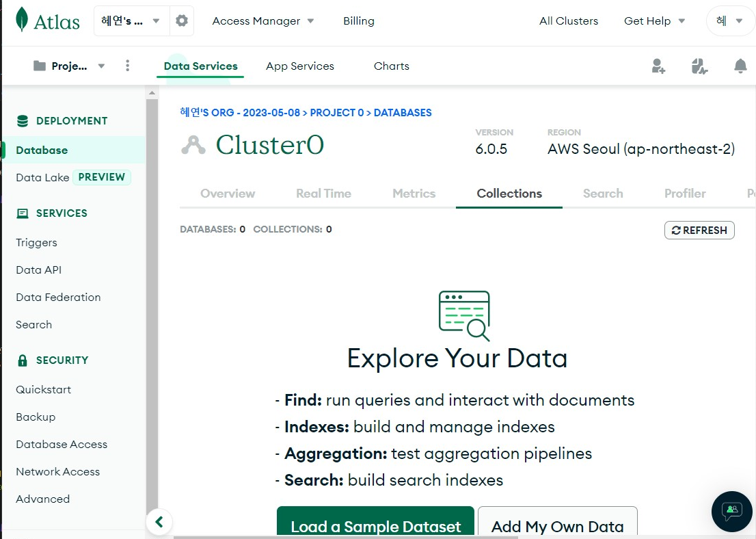This screenshot has width=756, height=539.
Task: Click AWS Seoul region text
Action: pos(640,149)
